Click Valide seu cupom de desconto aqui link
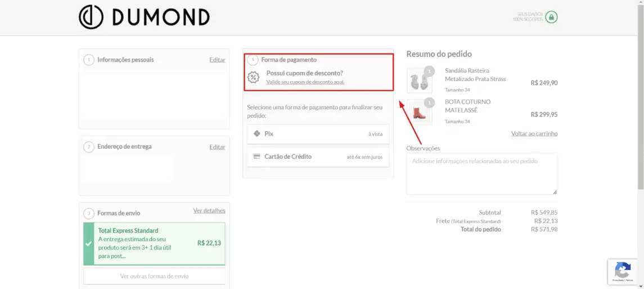Viewport: 644px width, 289px height. 305,82
